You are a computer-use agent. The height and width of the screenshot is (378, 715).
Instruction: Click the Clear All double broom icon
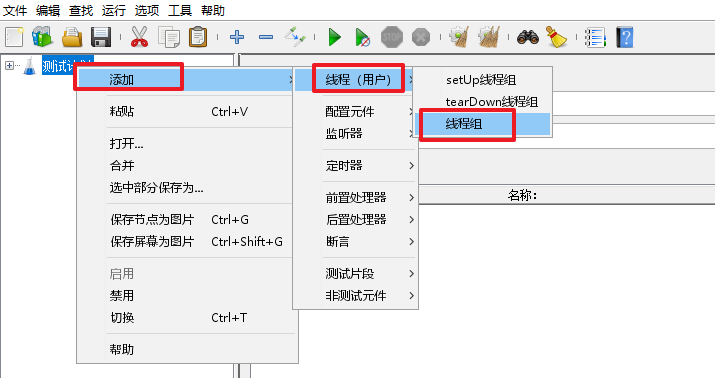point(489,36)
